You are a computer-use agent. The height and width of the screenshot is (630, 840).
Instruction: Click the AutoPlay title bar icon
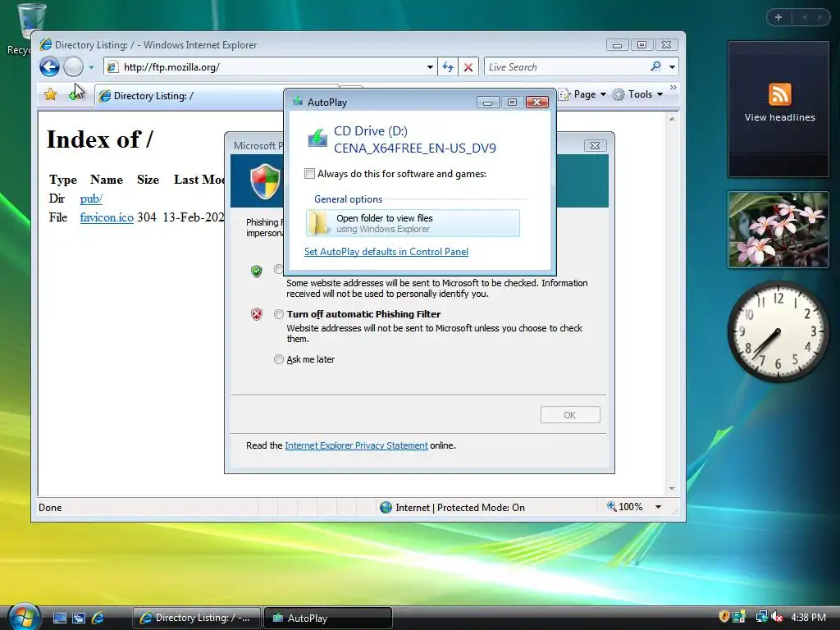tap(298, 102)
